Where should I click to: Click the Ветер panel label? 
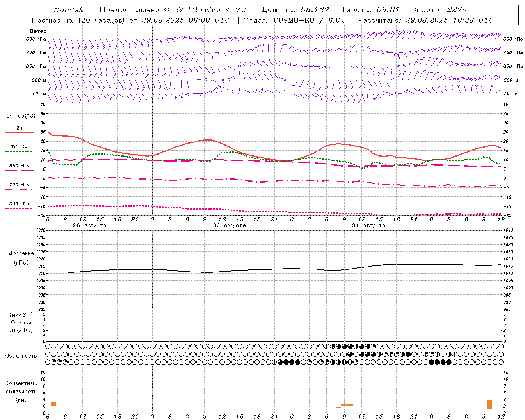point(38,31)
